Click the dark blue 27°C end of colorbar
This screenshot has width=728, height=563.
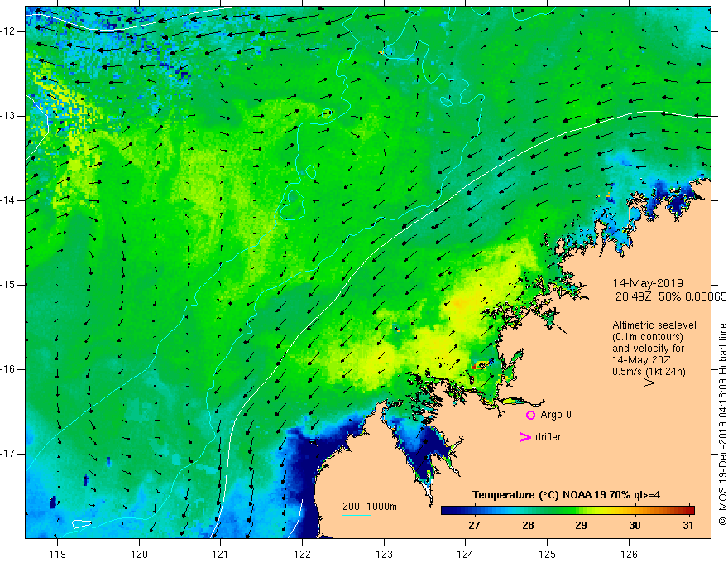(448, 511)
